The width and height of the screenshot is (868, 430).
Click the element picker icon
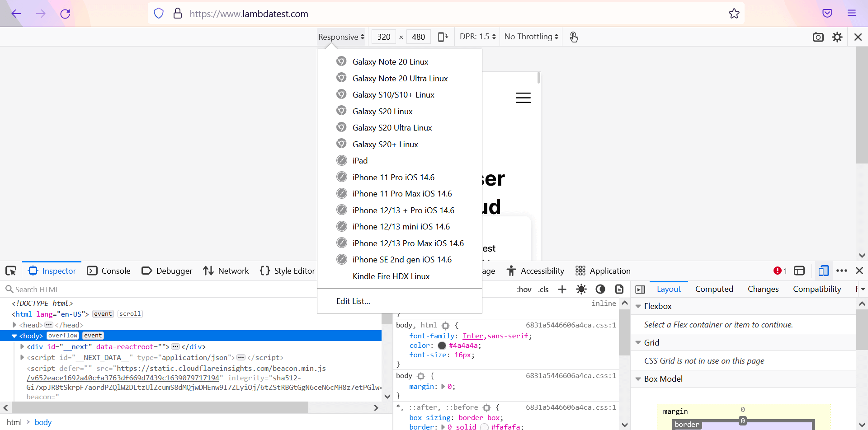pyautogui.click(x=11, y=271)
